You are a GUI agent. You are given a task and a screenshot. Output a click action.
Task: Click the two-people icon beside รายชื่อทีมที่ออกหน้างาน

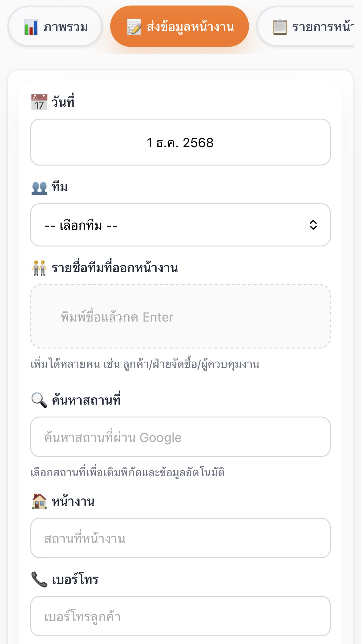[39, 268]
